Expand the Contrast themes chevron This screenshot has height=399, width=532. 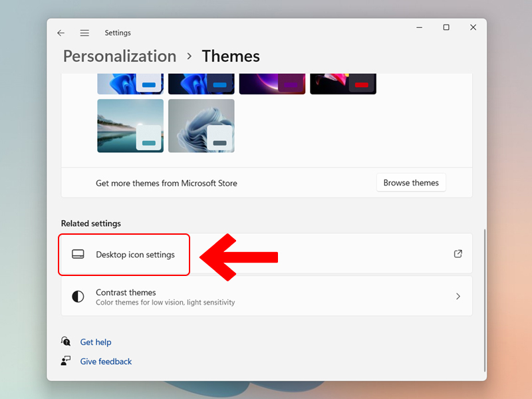(x=458, y=296)
